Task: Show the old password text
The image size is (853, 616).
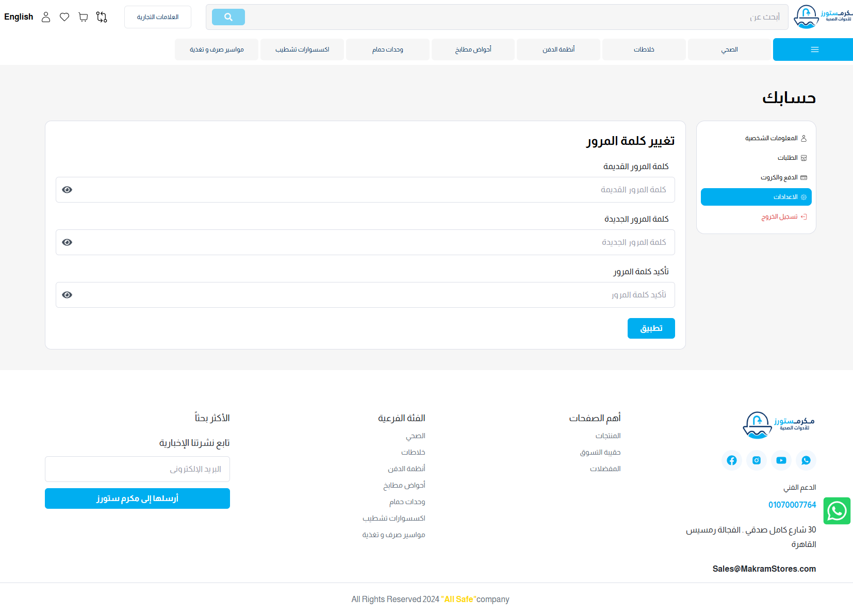Action: [67, 190]
